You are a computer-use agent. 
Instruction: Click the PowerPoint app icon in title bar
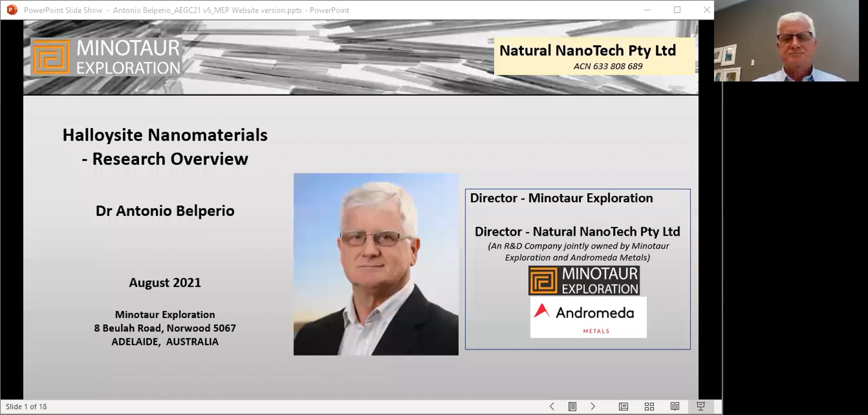(12, 10)
